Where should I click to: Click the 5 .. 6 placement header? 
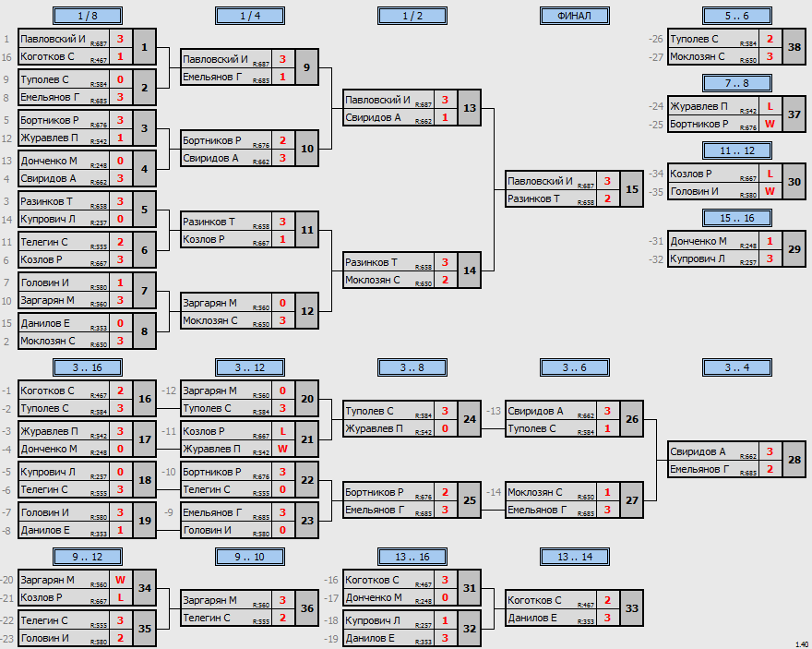[x=737, y=16]
